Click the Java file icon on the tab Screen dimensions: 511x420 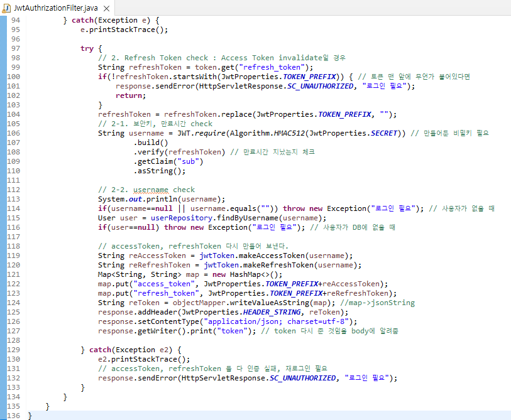[x=6, y=8]
